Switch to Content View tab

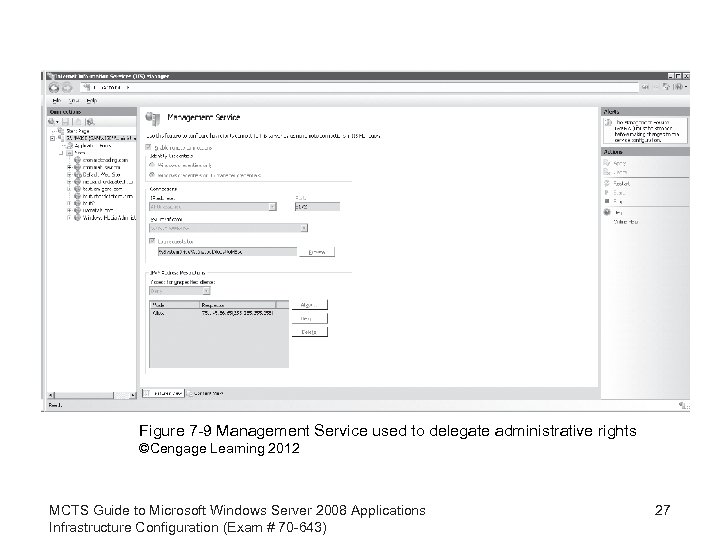tap(205, 393)
